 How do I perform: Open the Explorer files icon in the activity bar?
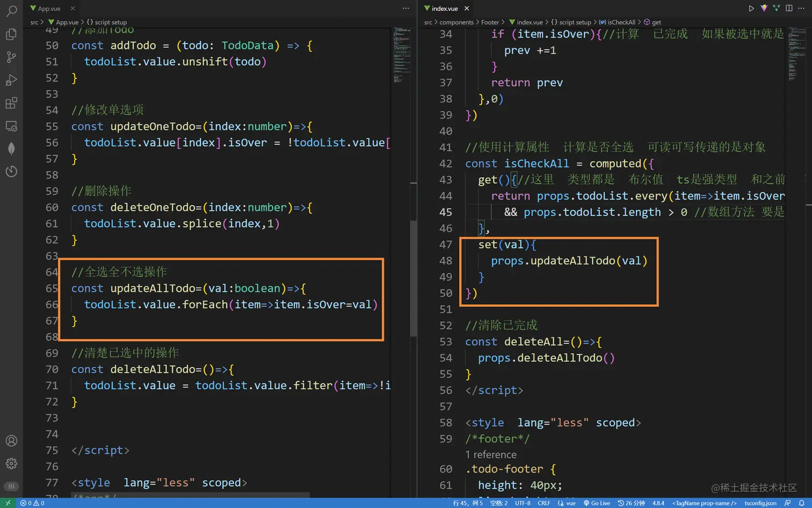11,34
